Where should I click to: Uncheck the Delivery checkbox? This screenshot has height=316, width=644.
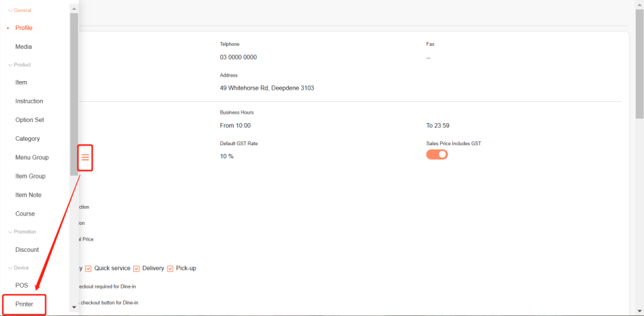(136, 269)
